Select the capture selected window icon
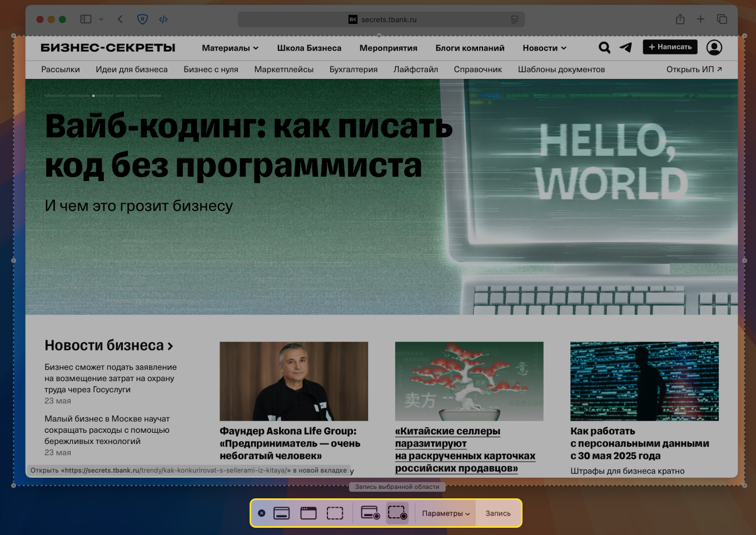Viewport: 756px width, 535px height. [308, 513]
